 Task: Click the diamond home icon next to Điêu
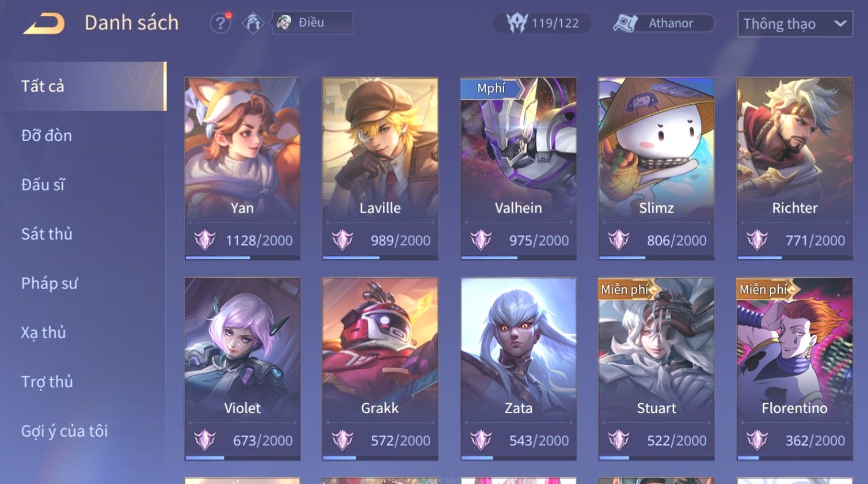coord(253,23)
